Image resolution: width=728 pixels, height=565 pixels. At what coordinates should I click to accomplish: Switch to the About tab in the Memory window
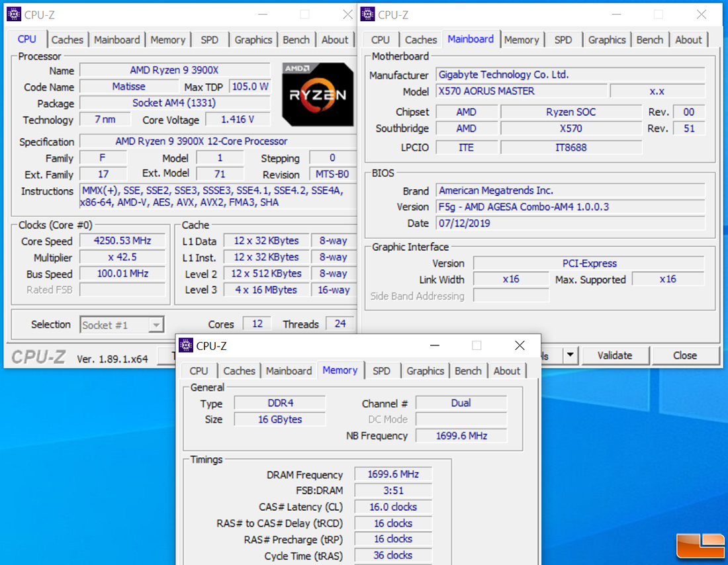click(507, 371)
